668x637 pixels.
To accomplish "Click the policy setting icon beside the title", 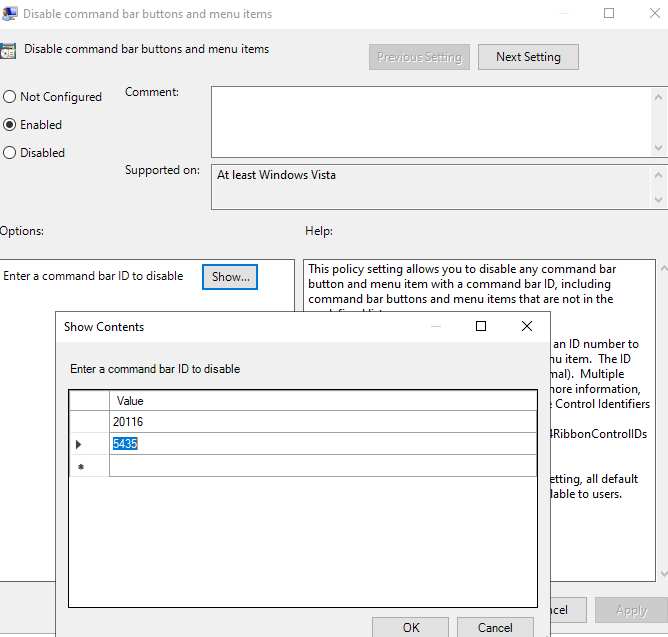I will coord(8,51).
